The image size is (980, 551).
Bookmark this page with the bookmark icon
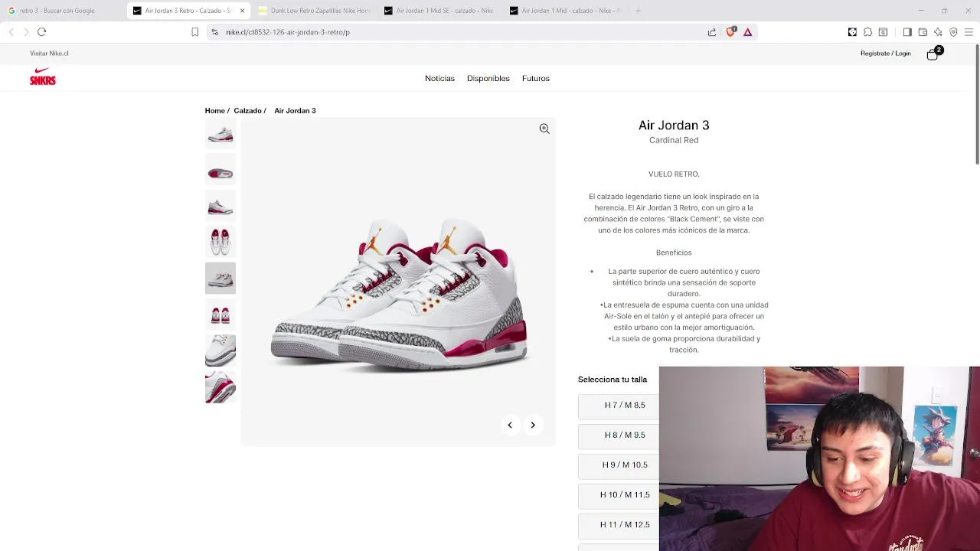[194, 32]
